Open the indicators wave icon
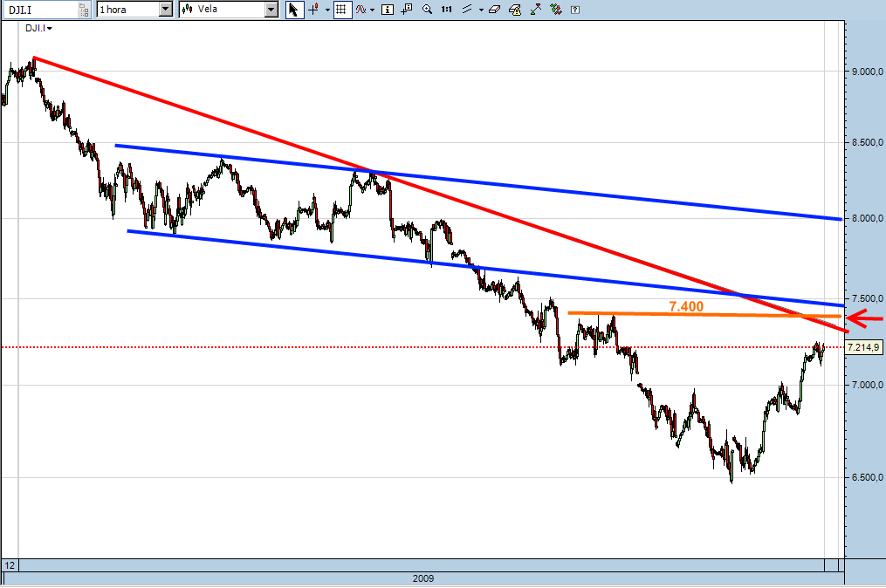The height and width of the screenshot is (588, 886). (x=361, y=10)
